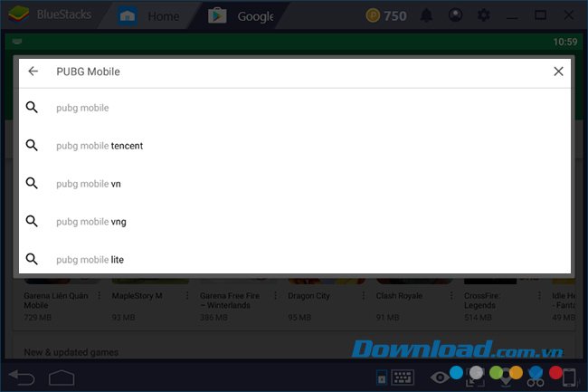Maximize the BlueStacks window
Screen dimensions: 588x392
(540, 15)
